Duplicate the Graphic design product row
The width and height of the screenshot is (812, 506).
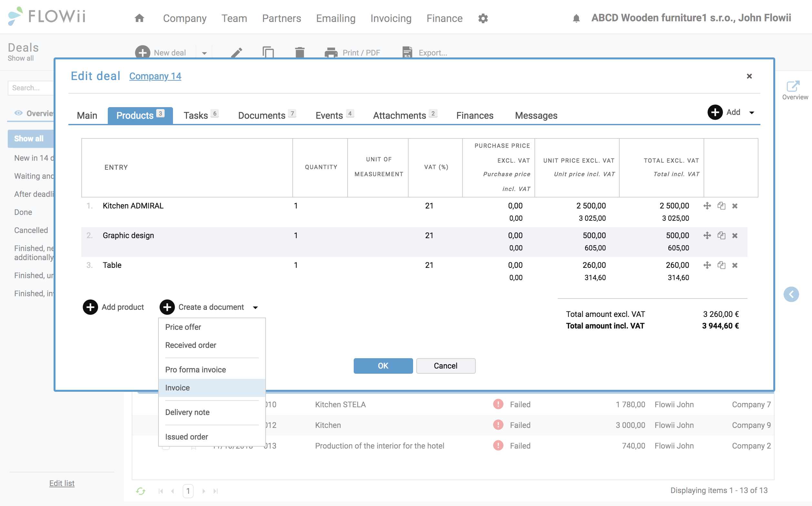[x=721, y=236]
